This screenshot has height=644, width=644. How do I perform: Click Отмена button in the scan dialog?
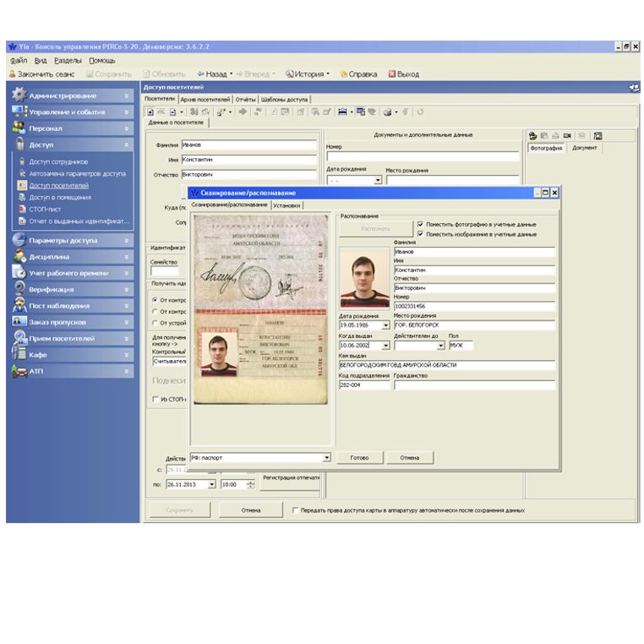(410, 457)
